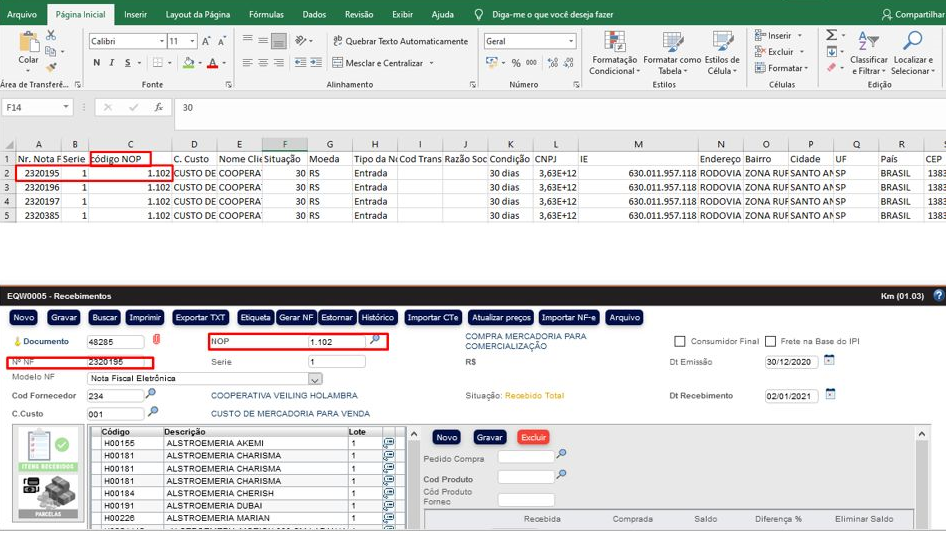Click the Importar NF-e button

[568, 318]
